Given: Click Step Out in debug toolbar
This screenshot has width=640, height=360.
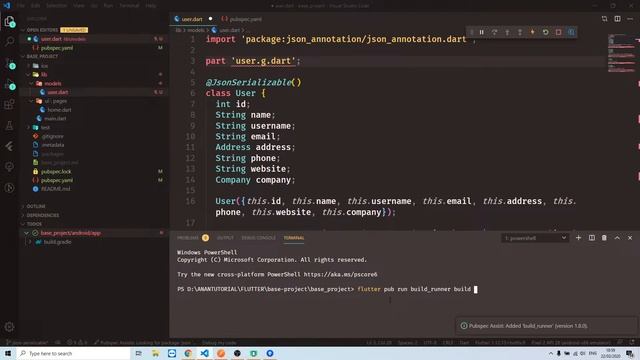Looking at the screenshot, I should [x=520, y=32].
